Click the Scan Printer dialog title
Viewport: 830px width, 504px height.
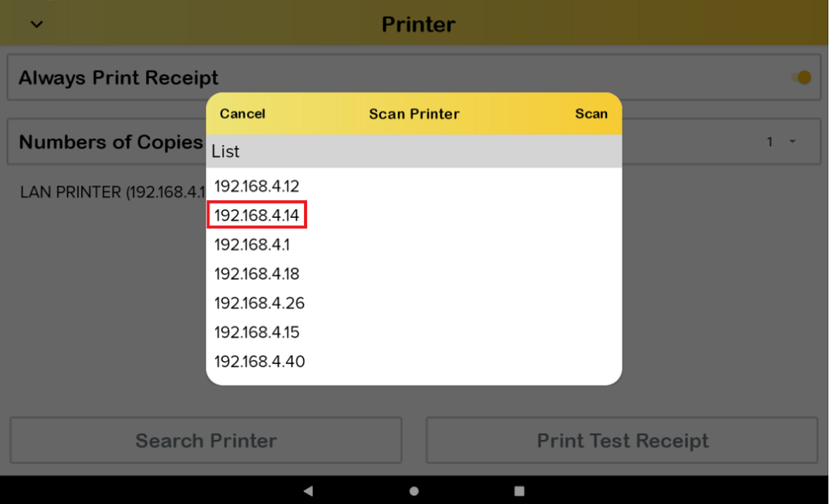pyautogui.click(x=414, y=113)
